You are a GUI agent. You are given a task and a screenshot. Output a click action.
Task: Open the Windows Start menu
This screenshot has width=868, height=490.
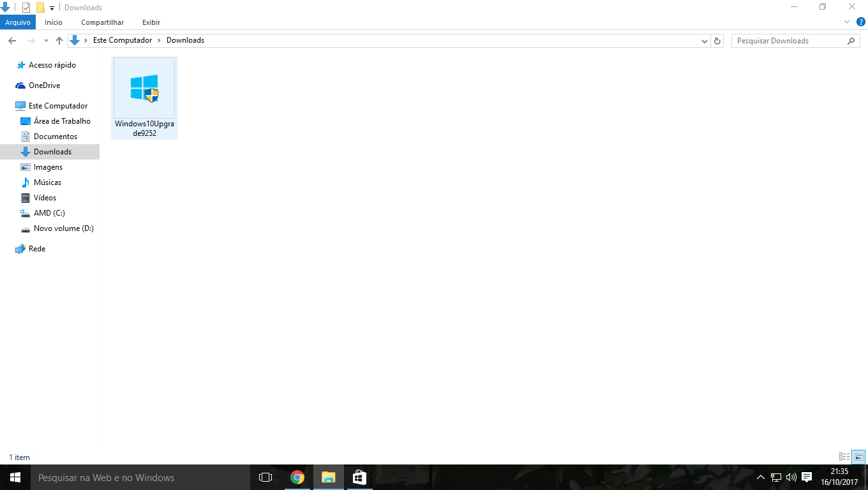(15, 477)
